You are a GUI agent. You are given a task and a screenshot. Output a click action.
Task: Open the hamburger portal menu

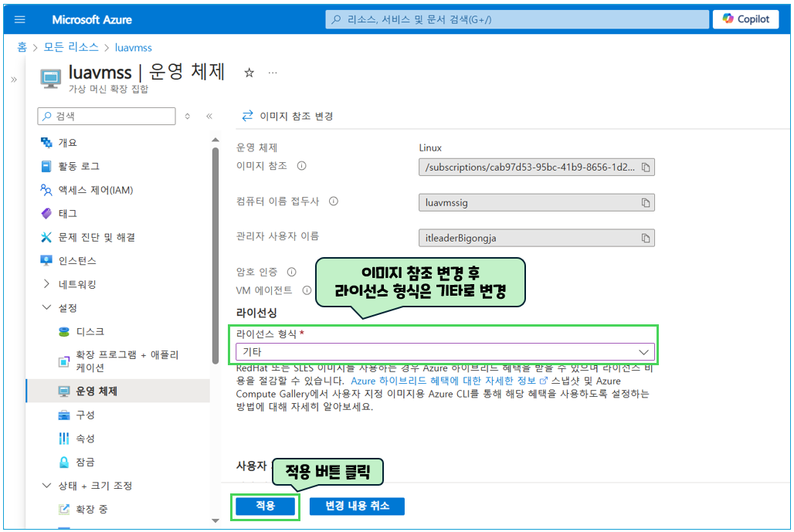[x=20, y=20]
